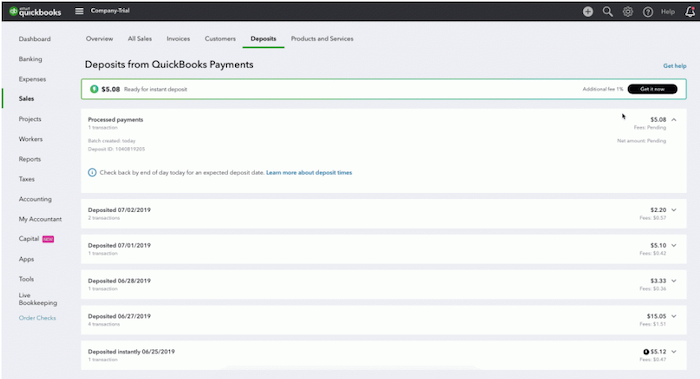Click the Deposited 07/02/2019 label

pyautogui.click(x=119, y=210)
